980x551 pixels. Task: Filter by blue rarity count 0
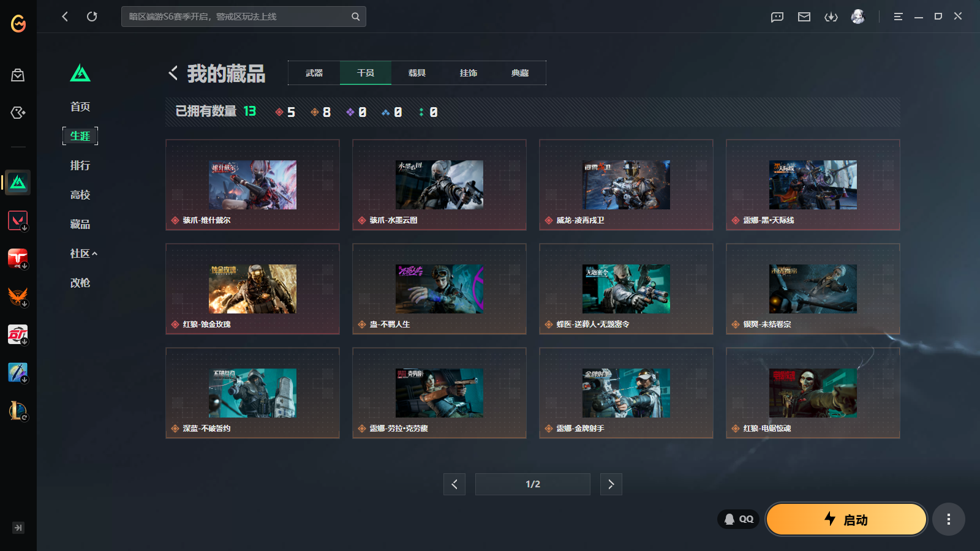point(392,112)
